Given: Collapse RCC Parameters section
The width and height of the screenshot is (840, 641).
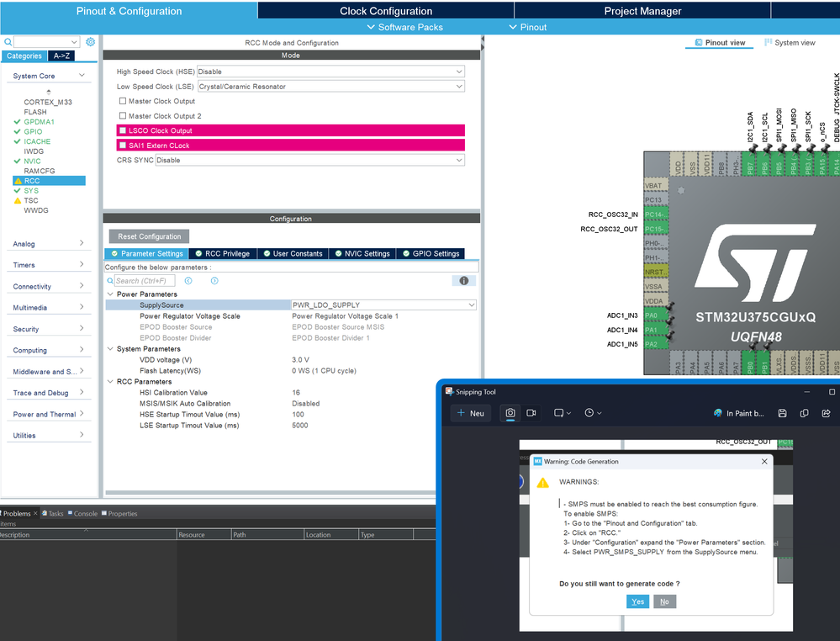Looking at the screenshot, I should point(110,382).
